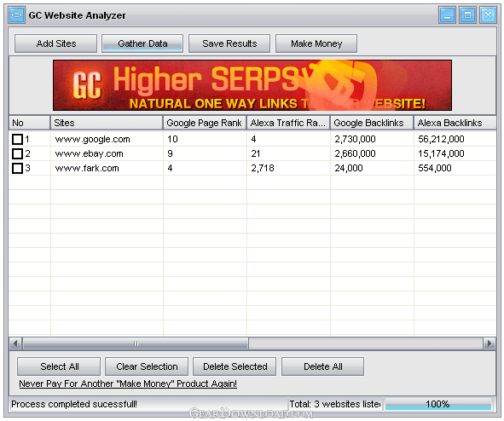Maximize the GC Website Analyzer window
Viewport: 504px width, 421px height.
pyautogui.click(x=467, y=15)
